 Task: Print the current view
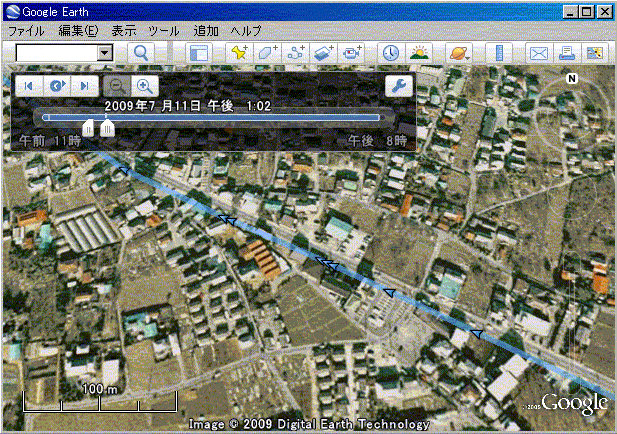click(x=567, y=53)
